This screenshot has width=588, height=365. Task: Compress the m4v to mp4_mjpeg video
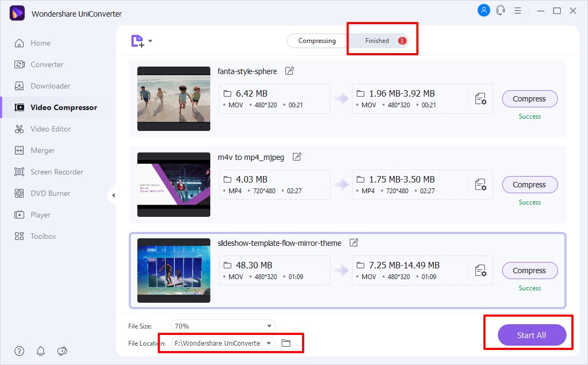[x=530, y=185]
